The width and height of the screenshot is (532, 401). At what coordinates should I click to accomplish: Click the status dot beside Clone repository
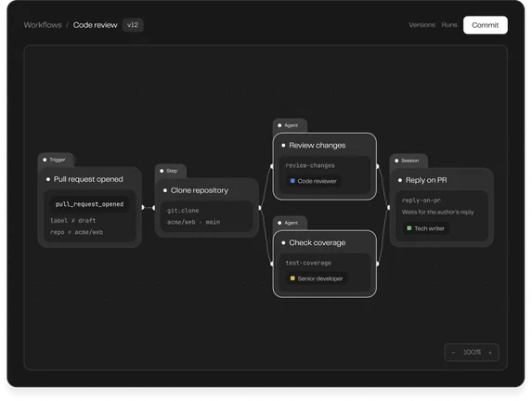165,190
